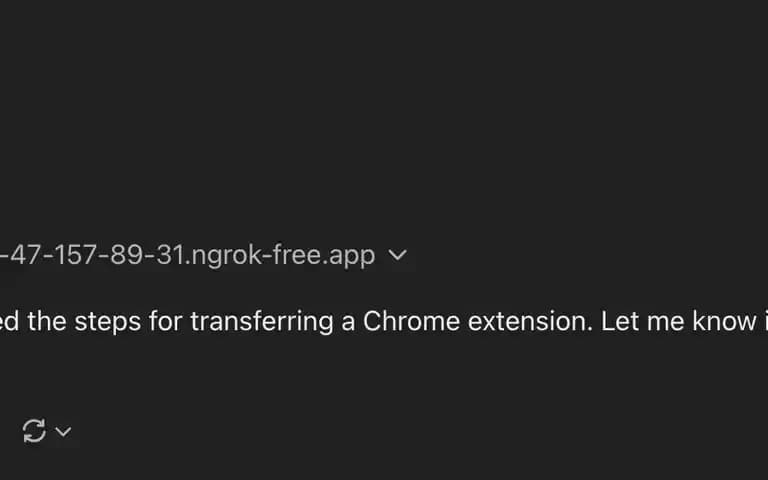Screen dimensions: 768x480
Task: Open the chevron beside the regenerate icon
Action: [63, 432]
